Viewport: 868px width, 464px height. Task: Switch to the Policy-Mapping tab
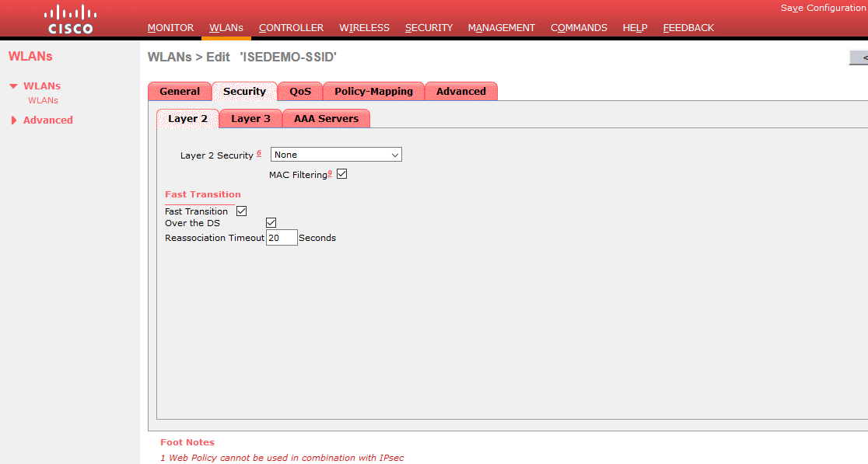(x=373, y=91)
